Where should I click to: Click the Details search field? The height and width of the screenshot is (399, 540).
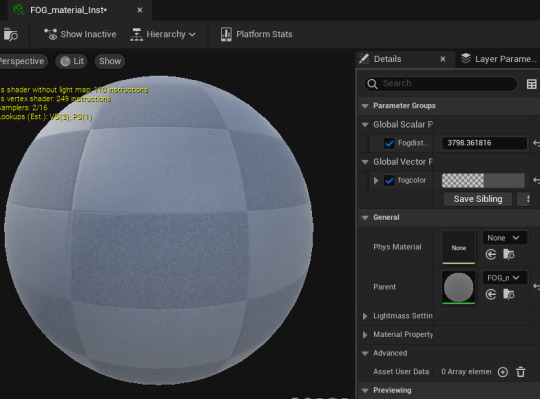pos(440,83)
